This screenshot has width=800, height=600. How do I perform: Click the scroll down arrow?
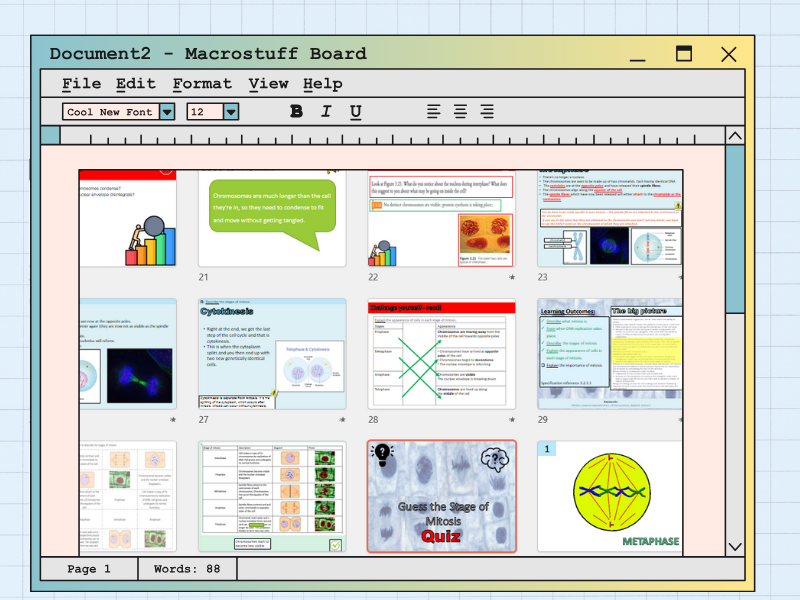pos(735,546)
